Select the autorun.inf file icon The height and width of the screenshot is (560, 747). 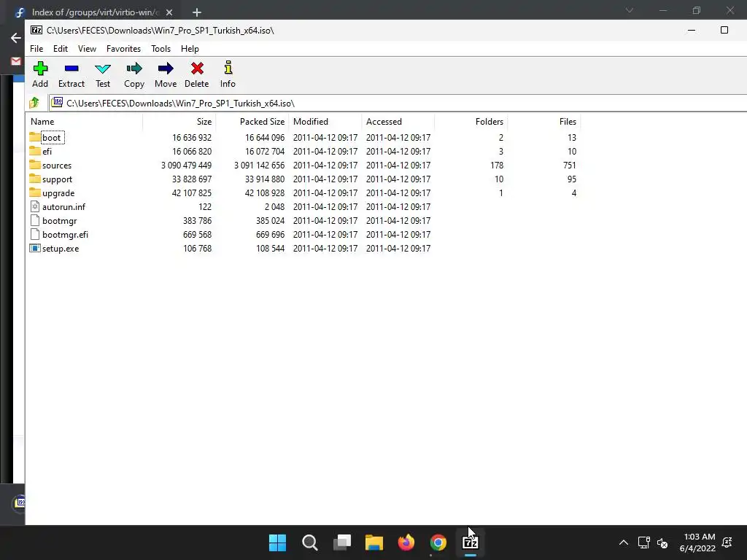pos(35,206)
